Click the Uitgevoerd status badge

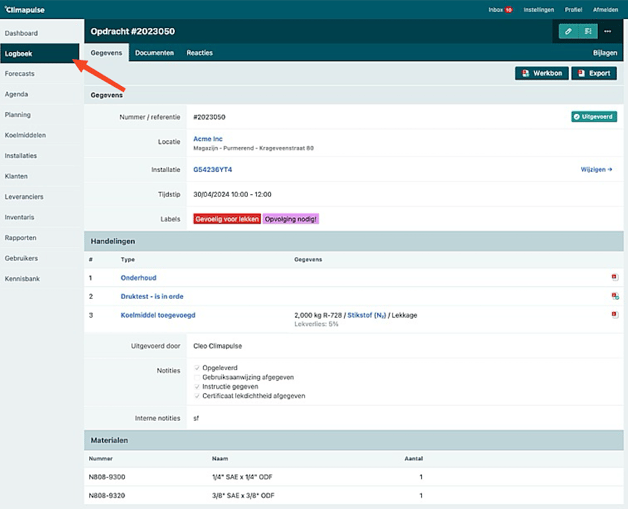coord(593,117)
